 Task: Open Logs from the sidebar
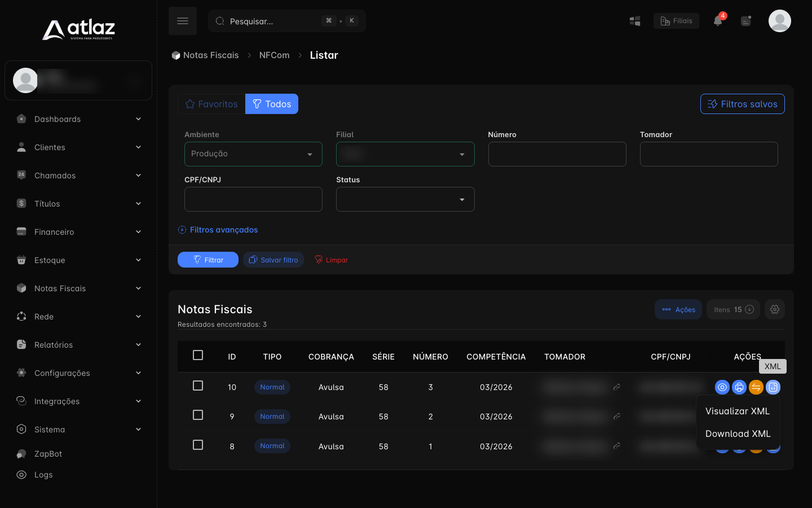[78, 475]
